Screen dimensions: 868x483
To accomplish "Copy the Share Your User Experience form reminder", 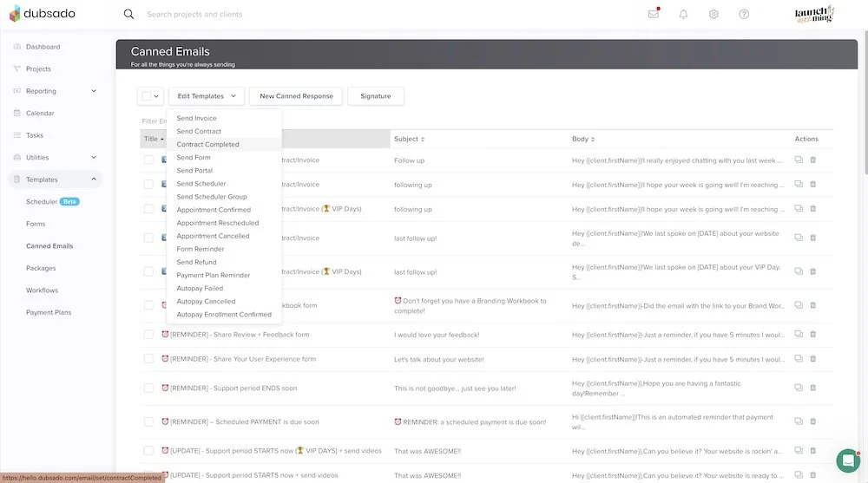I will (799, 358).
